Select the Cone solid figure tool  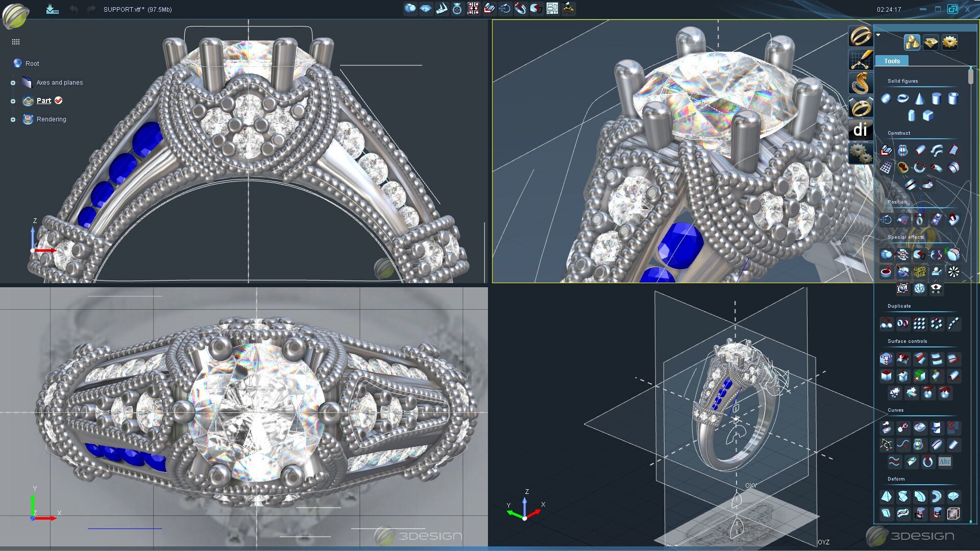tap(920, 98)
